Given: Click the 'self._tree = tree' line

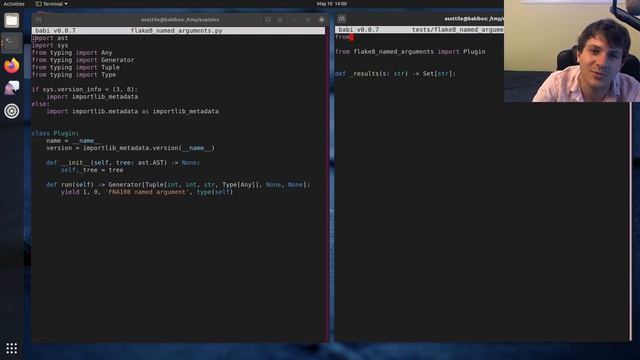Looking at the screenshot, I should tap(92, 170).
